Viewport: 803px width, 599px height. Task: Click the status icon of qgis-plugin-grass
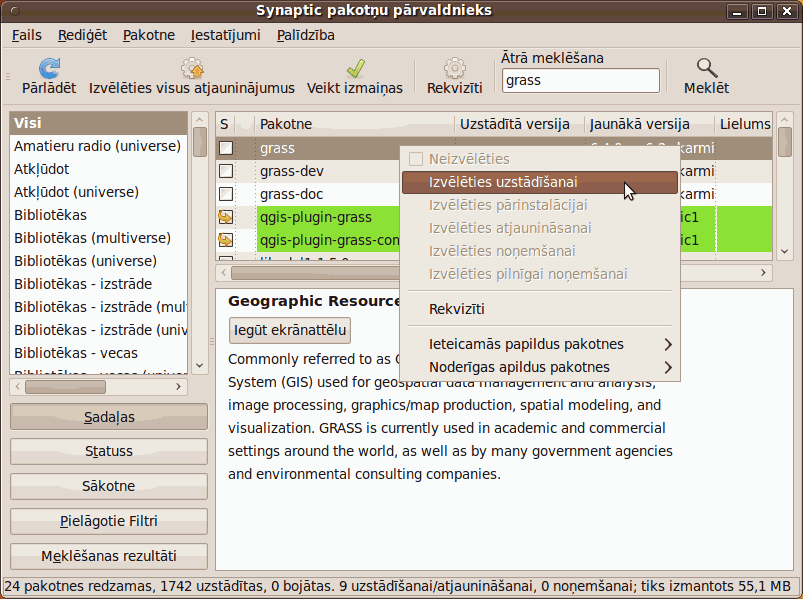(x=226, y=217)
